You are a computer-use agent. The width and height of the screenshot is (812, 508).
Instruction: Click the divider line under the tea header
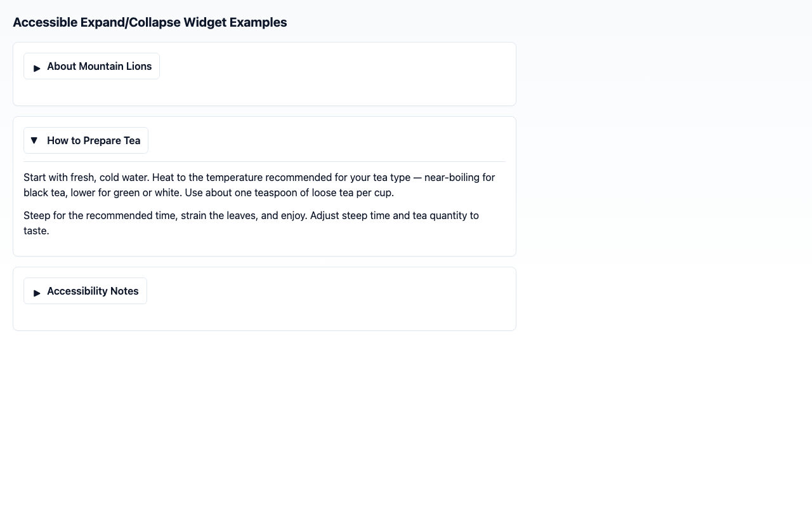click(265, 161)
